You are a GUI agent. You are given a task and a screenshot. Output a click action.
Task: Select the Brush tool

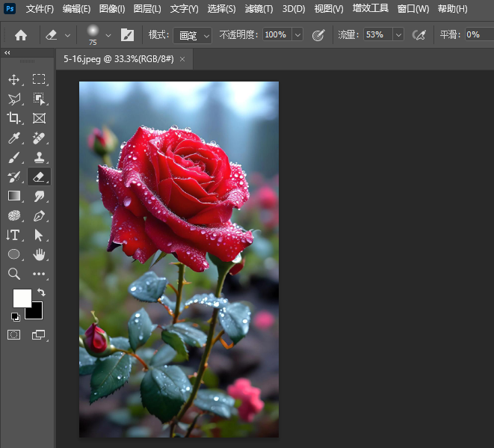[x=14, y=157]
